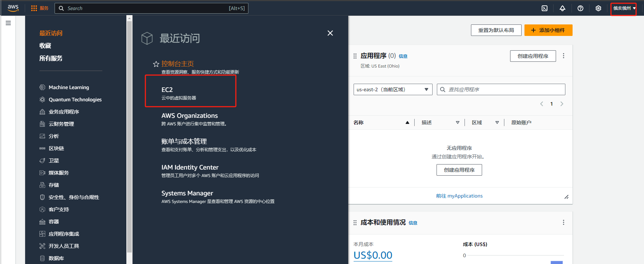This screenshot has width=644, height=264.
Task: Open the settings gear icon
Action: tap(598, 8)
